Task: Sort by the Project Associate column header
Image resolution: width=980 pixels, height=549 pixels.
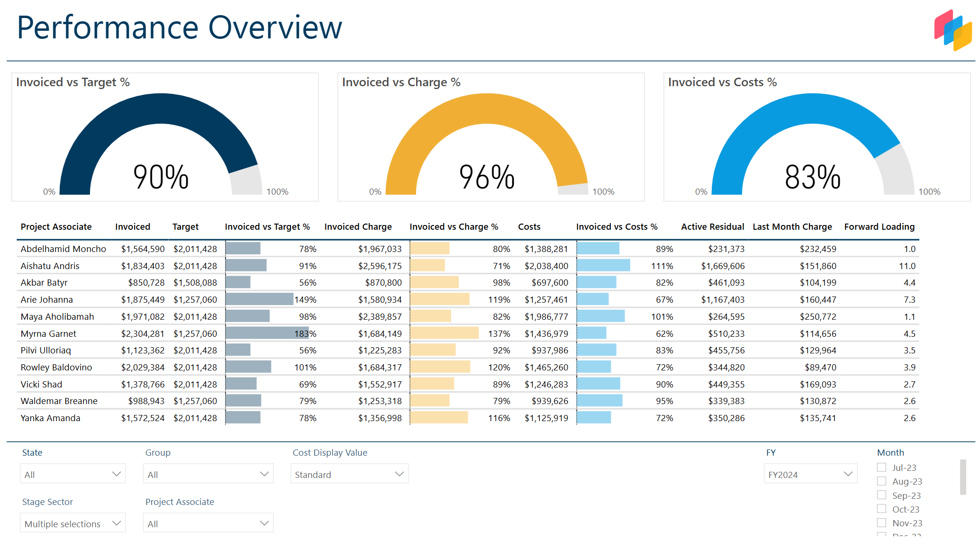Action: [56, 226]
